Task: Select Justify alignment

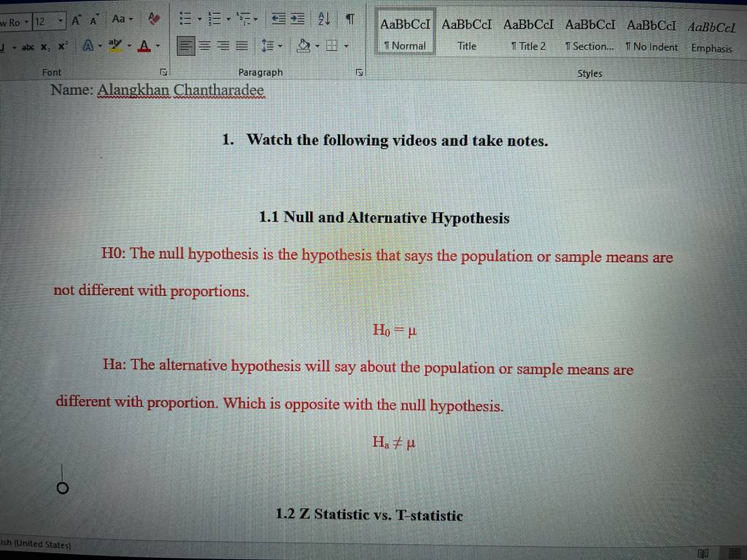Action: coord(242,46)
